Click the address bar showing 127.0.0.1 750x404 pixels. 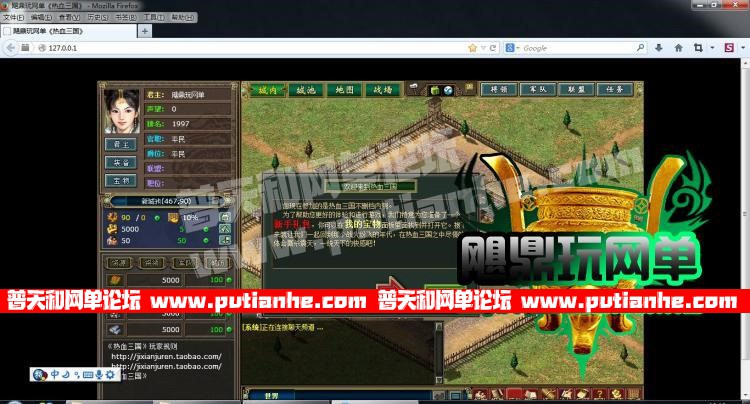254,48
